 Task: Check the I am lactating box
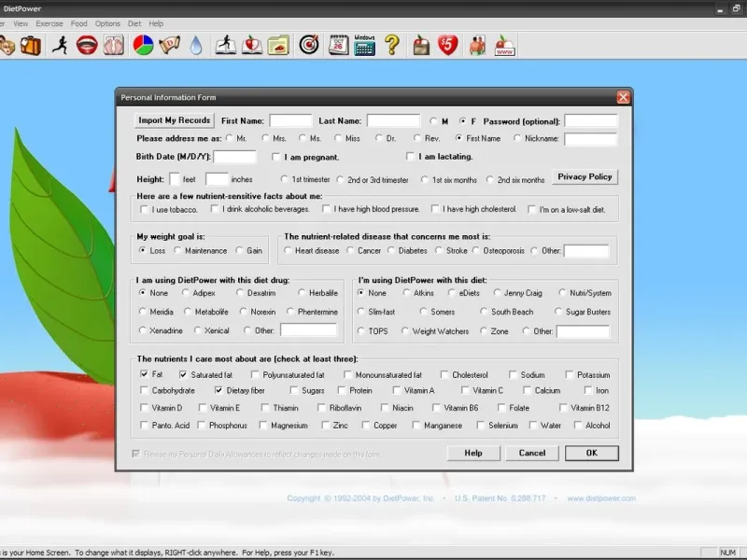(x=410, y=156)
